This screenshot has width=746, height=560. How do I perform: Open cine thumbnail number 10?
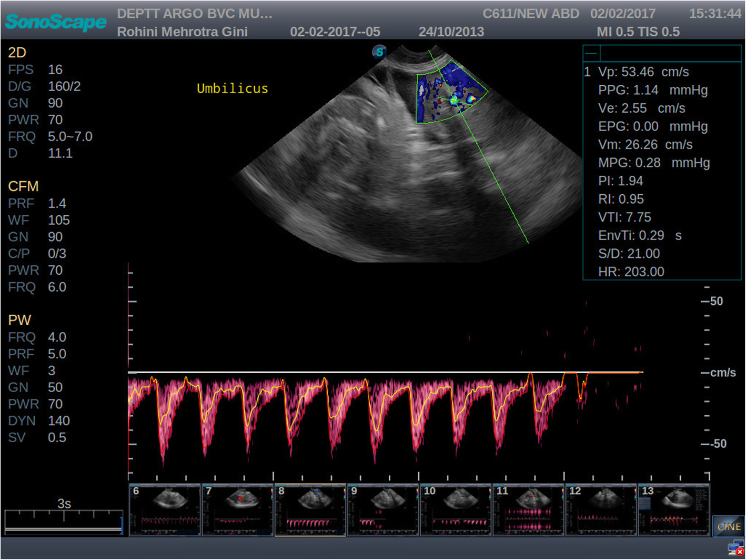(x=456, y=510)
